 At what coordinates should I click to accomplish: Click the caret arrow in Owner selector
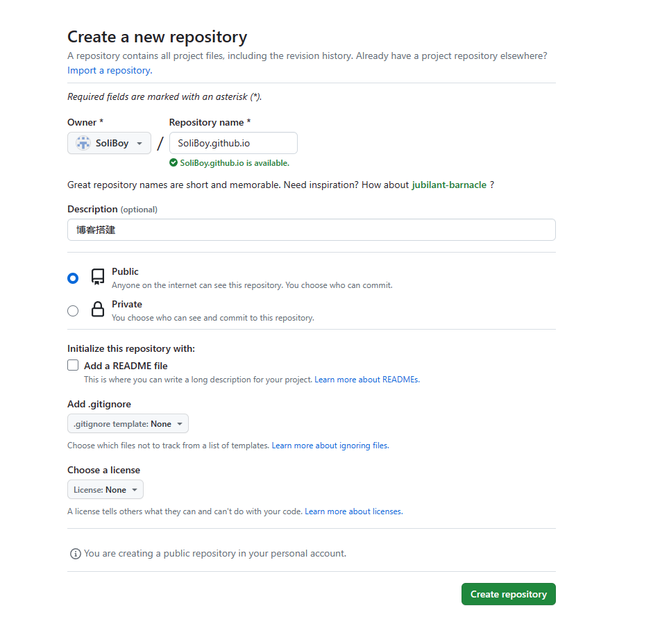click(x=139, y=144)
